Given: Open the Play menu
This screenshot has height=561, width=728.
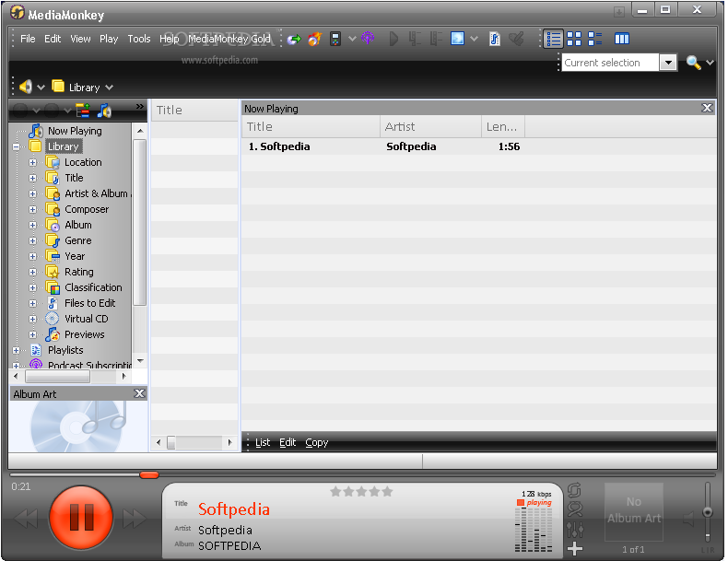Looking at the screenshot, I should tap(109, 39).
